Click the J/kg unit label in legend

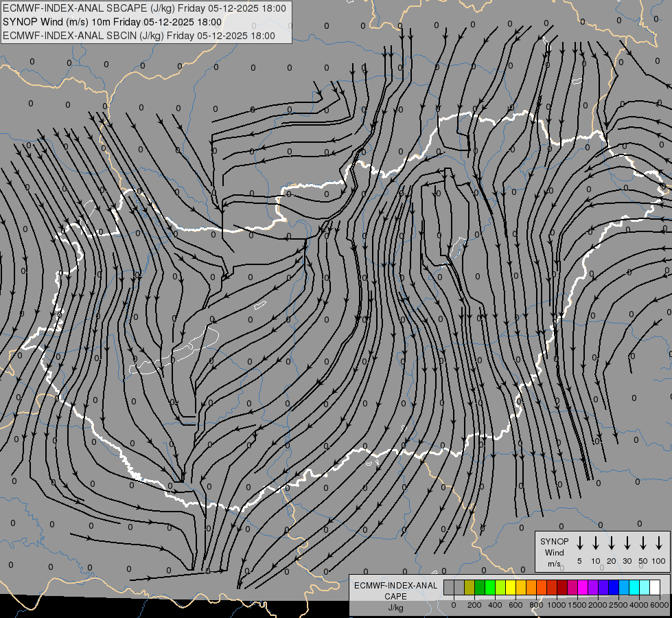[395, 608]
